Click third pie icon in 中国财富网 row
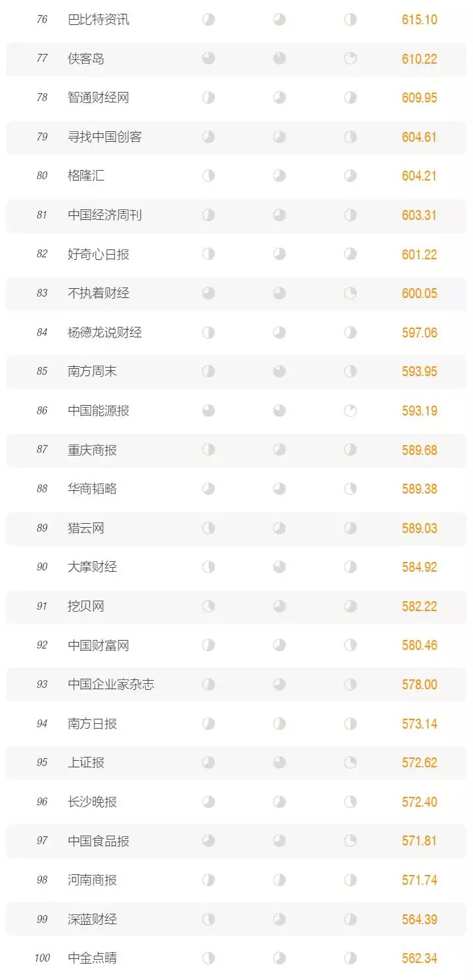Viewport: 473px width, 980px height. (350, 645)
